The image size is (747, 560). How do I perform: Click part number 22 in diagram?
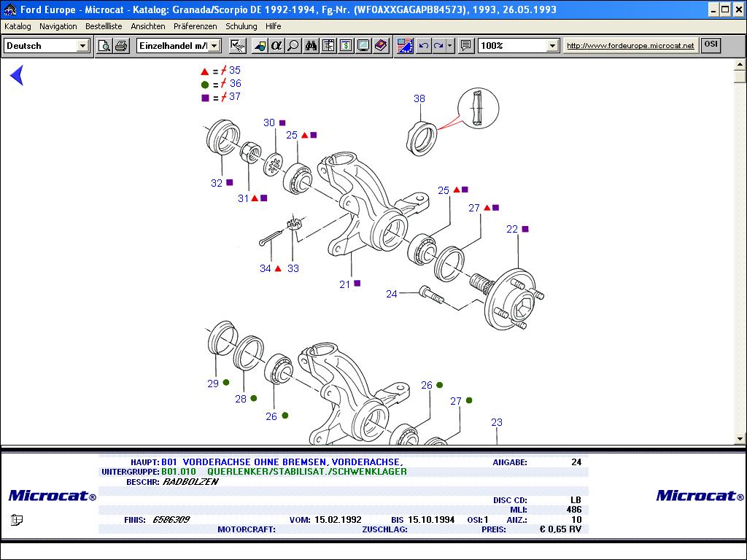[512, 230]
